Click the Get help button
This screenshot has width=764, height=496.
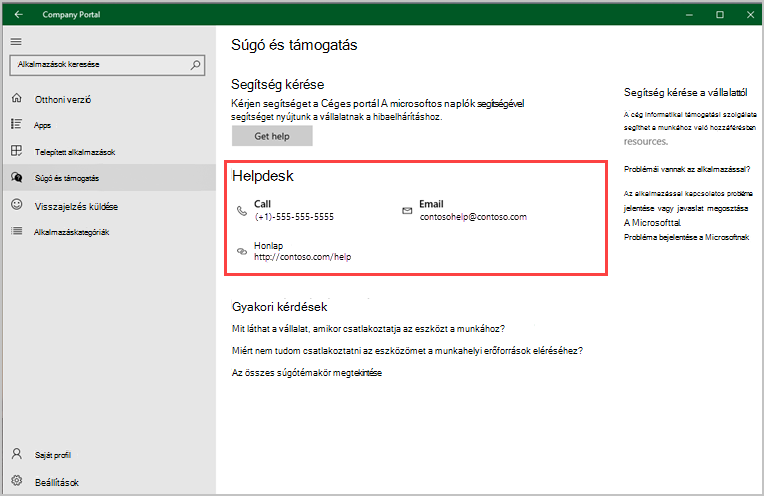[272, 136]
